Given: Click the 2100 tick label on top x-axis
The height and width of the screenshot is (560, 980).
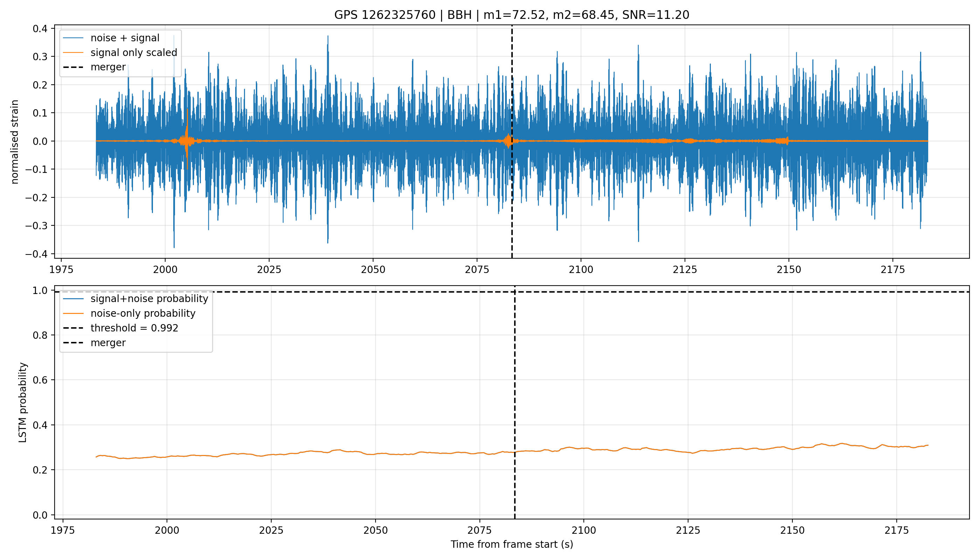Looking at the screenshot, I should [x=581, y=269].
